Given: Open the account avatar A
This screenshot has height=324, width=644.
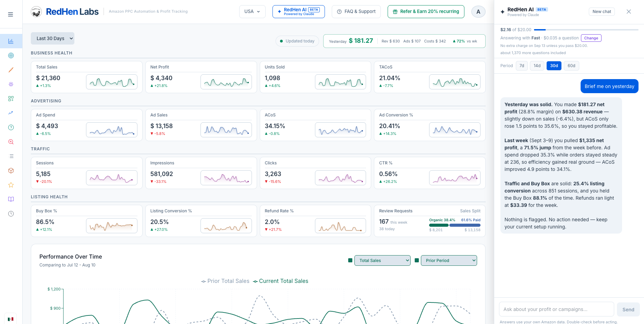Looking at the screenshot, I should click(478, 12).
